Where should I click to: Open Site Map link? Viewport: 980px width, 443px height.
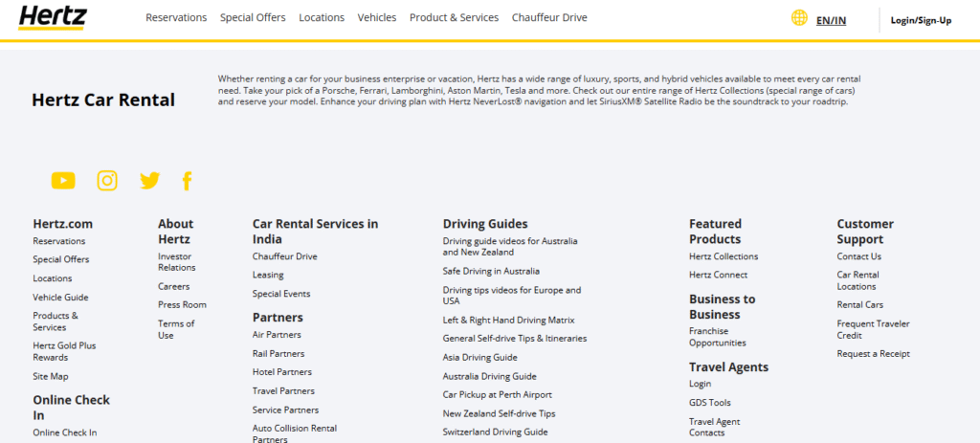coord(51,377)
